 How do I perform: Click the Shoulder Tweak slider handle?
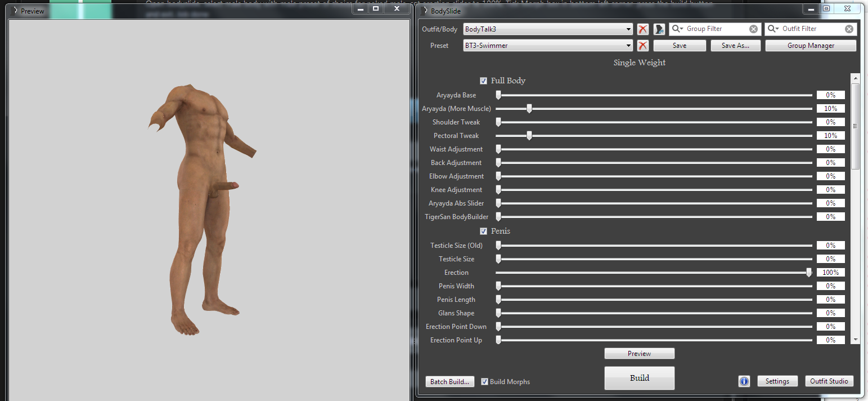[x=498, y=122]
